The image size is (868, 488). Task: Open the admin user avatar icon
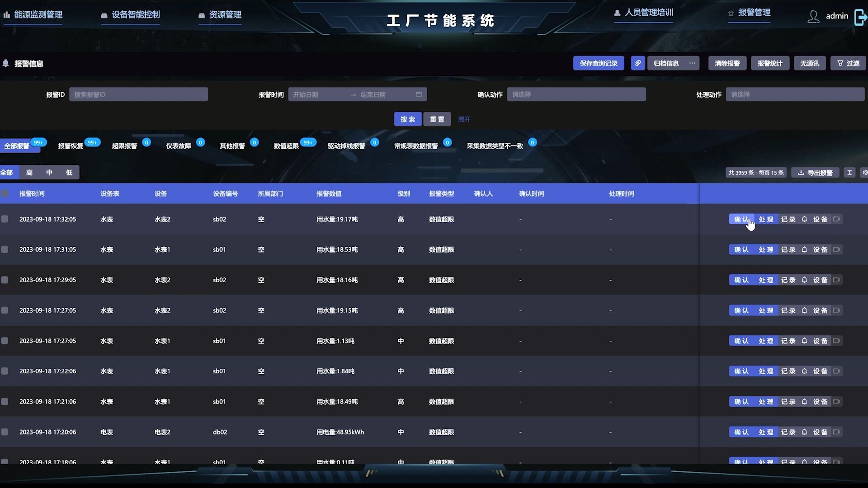coord(813,17)
